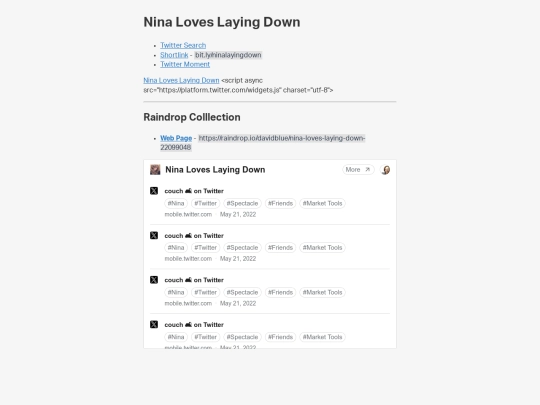Select #Market Tools tag in third bookmark
Screen dimensions: 540x405
(322, 292)
